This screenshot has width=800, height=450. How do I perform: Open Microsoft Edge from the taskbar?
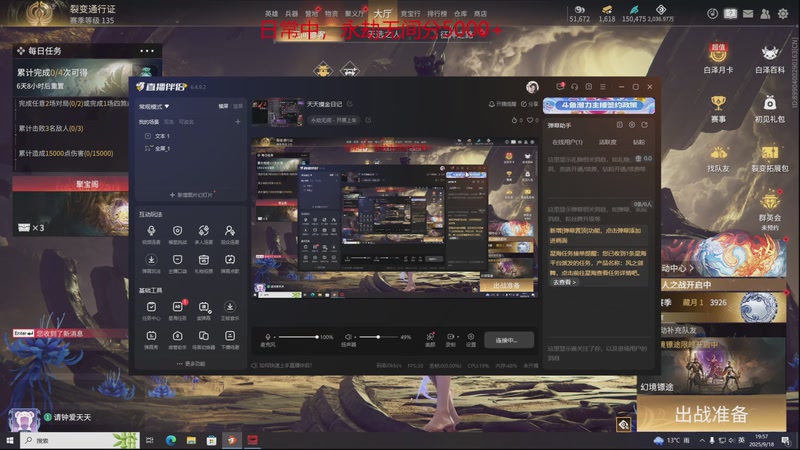point(170,440)
